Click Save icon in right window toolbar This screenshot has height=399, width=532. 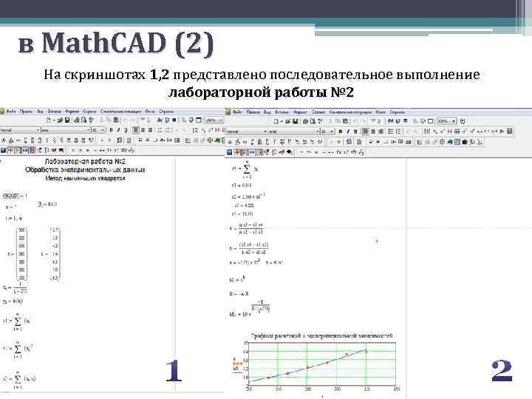click(295, 121)
